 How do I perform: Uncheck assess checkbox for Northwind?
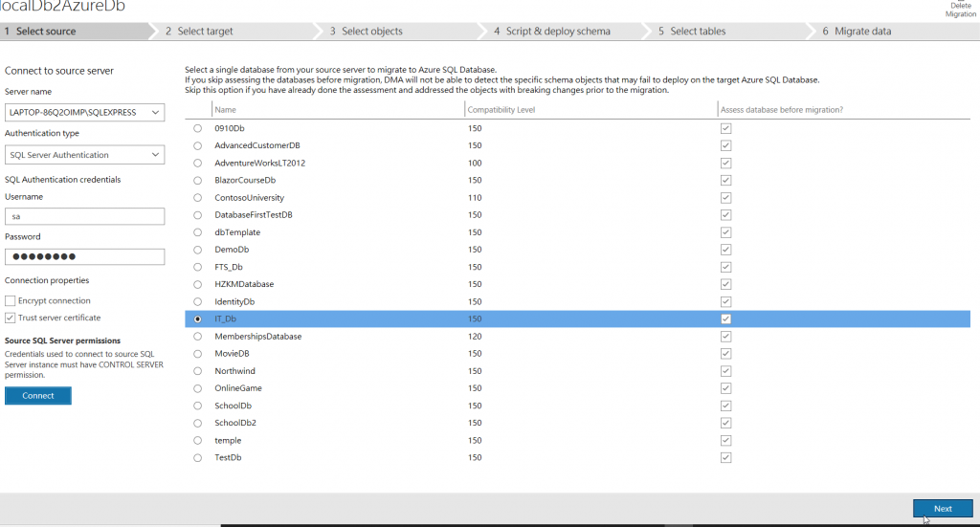pyautogui.click(x=725, y=371)
